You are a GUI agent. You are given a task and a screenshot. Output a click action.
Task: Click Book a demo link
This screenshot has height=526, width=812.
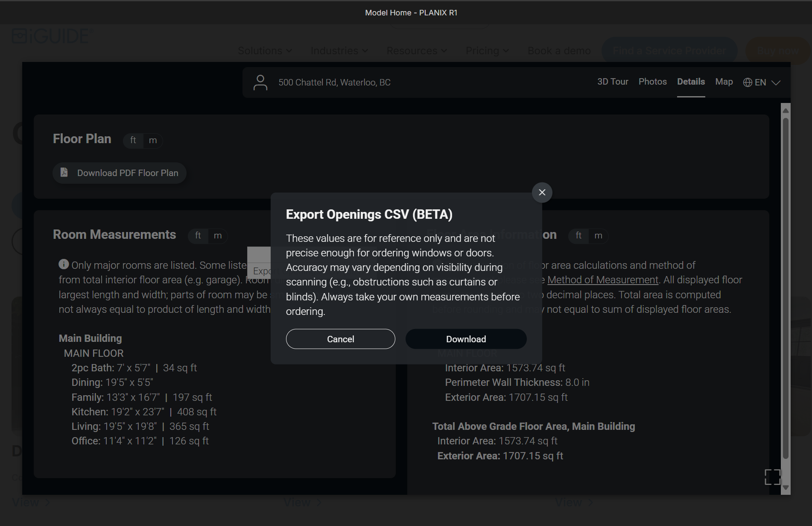559,51
